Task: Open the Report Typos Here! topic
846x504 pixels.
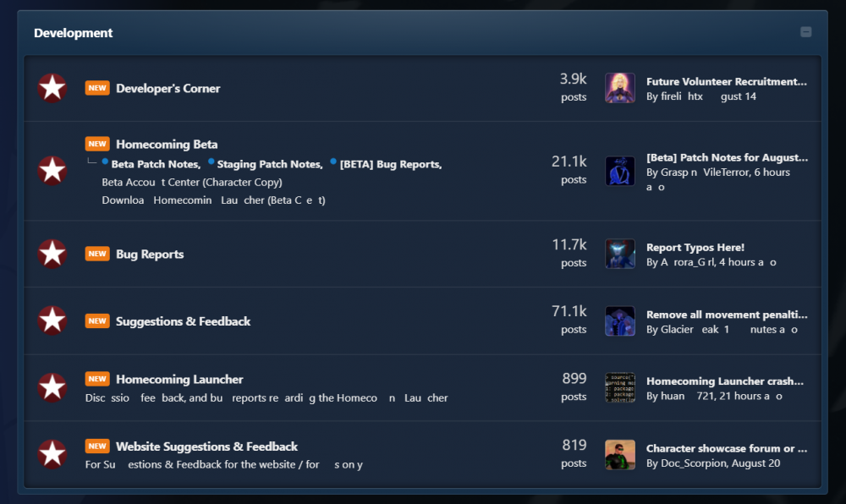Action: coord(695,248)
